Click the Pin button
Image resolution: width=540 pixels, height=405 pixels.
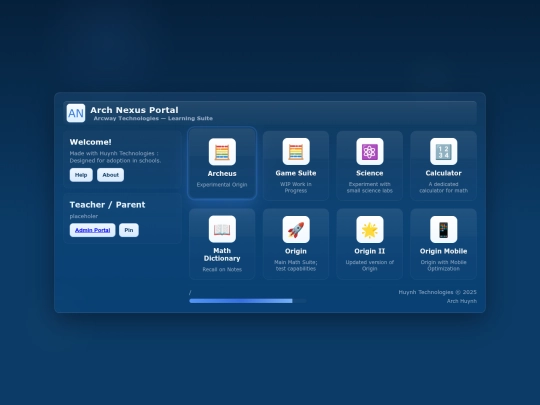tap(129, 230)
